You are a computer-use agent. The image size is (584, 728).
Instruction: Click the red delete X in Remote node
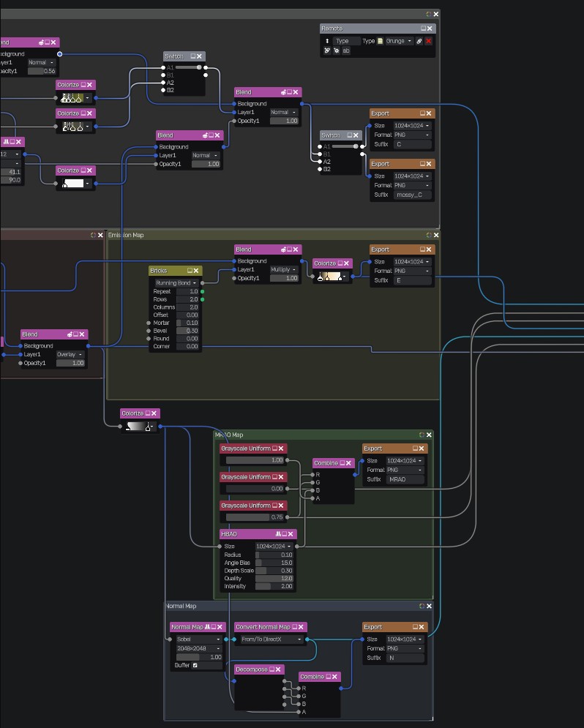(x=428, y=41)
